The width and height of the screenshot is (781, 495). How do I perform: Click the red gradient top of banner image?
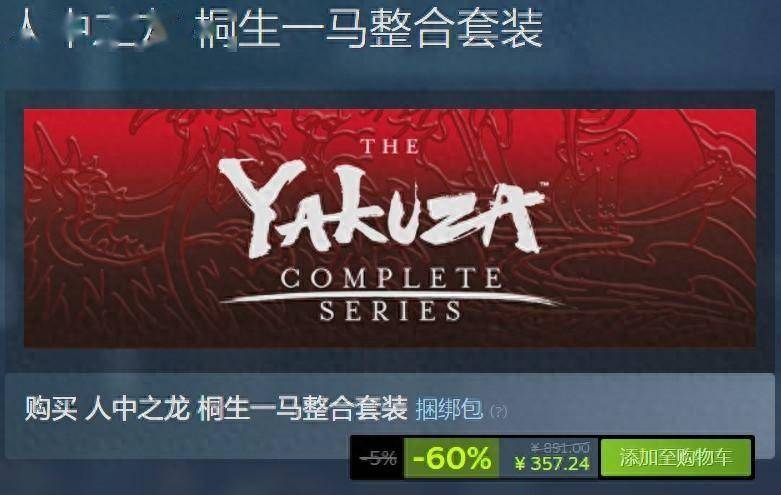pyautogui.click(x=390, y=120)
